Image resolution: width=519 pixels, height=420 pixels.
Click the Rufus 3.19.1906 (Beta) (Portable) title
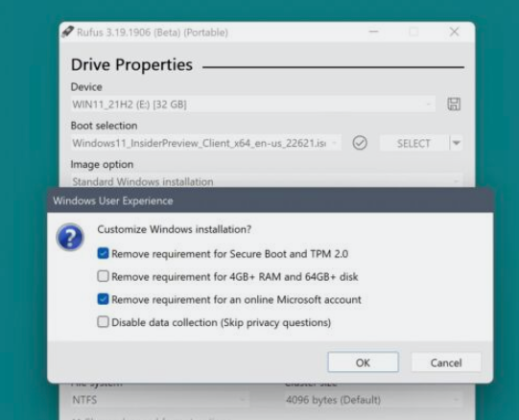[153, 32]
